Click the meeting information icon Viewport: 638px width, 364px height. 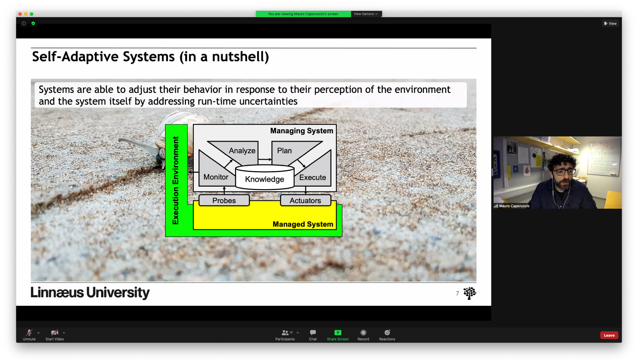(24, 23)
